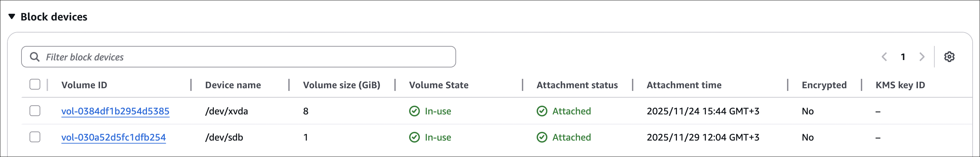This screenshot has width=980, height=157.
Task: Collapse the Block devices section
Action: tap(12, 17)
